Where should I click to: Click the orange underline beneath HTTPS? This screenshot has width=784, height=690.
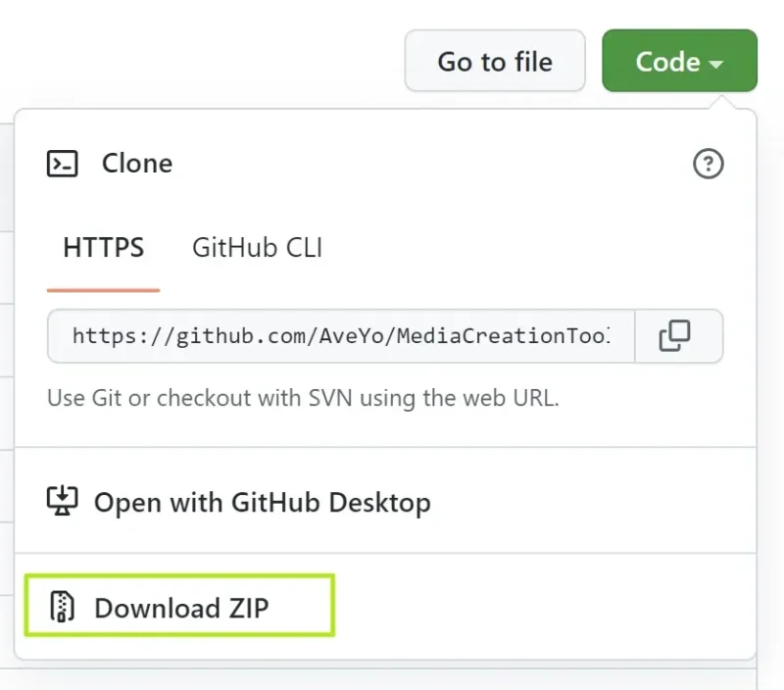[x=103, y=290]
